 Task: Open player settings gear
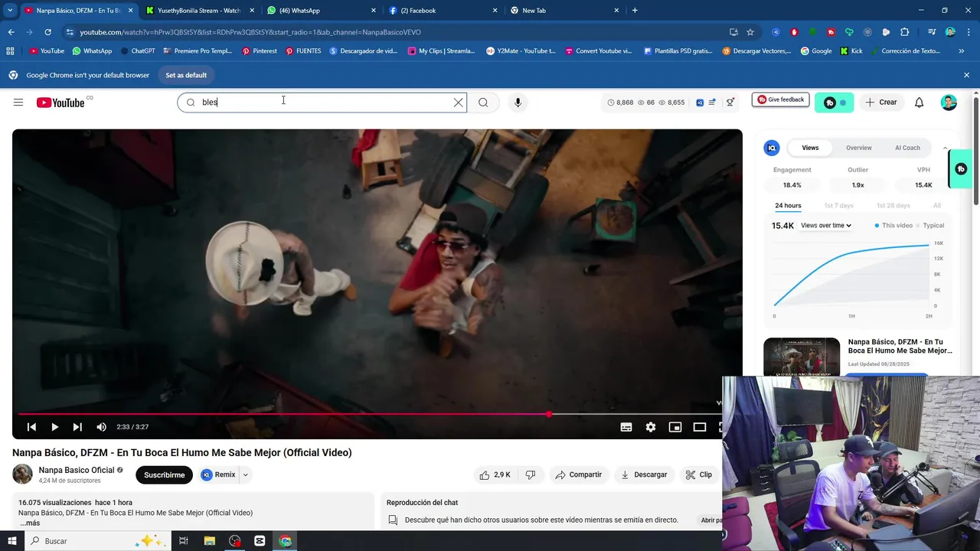click(651, 427)
